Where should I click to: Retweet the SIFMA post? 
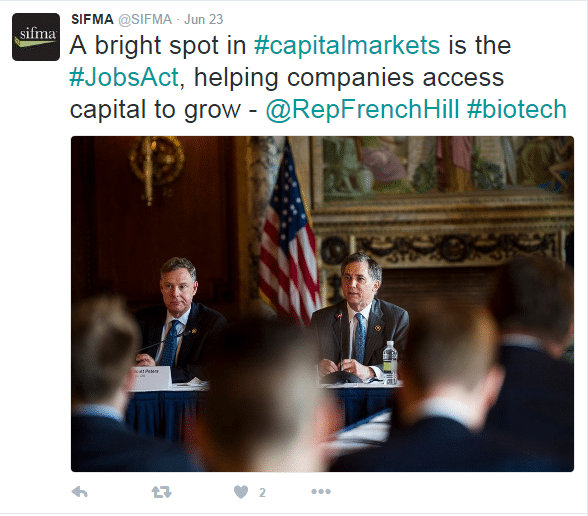(162, 492)
